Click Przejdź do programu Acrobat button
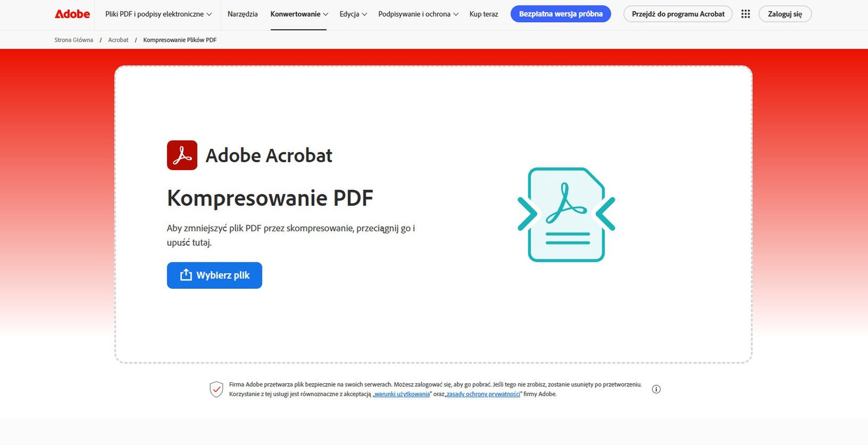This screenshot has width=868, height=445. [x=678, y=14]
